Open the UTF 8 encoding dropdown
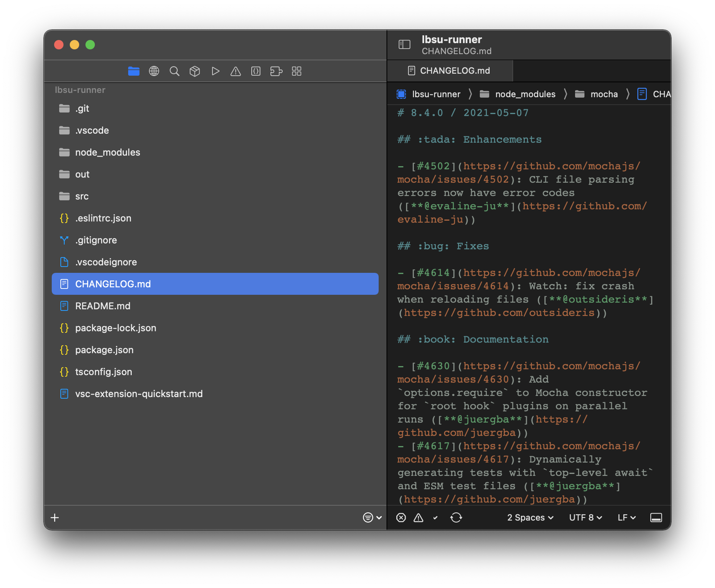The width and height of the screenshot is (715, 588). pyautogui.click(x=586, y=517)
